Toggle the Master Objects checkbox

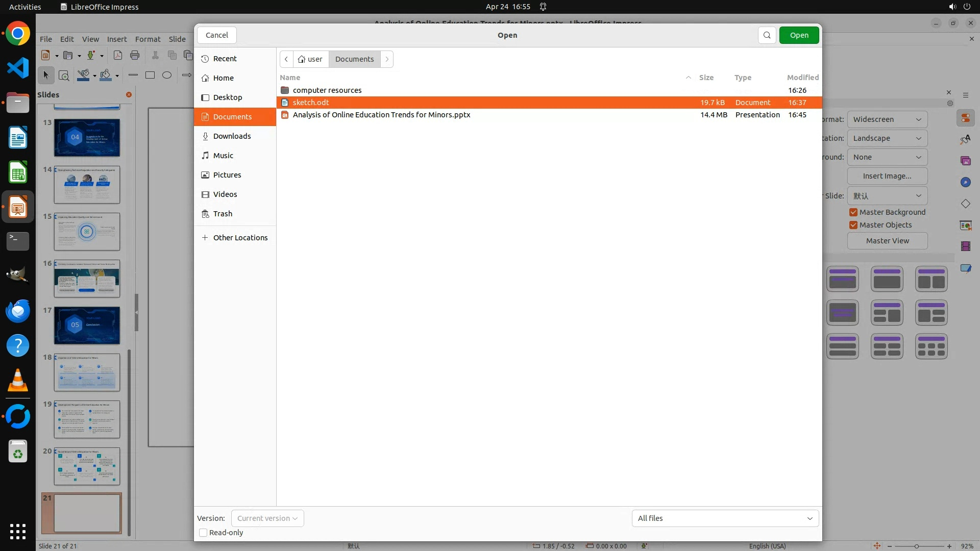853,225
